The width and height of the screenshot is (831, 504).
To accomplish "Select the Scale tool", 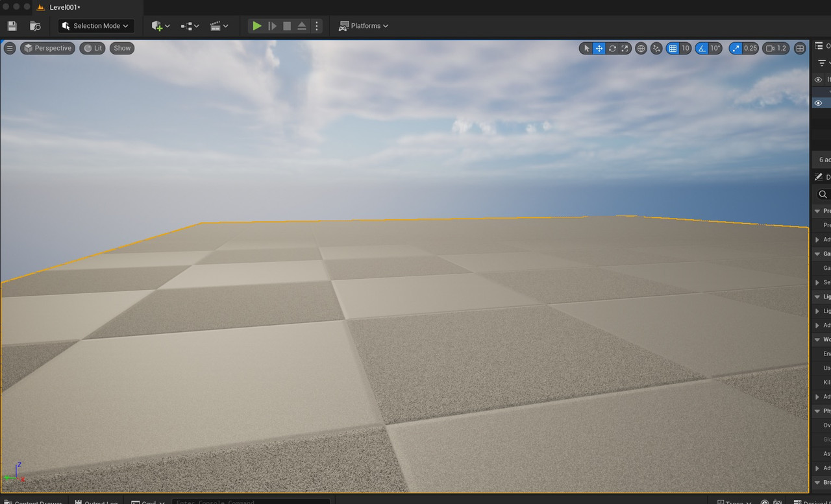I will coord(624,48).
